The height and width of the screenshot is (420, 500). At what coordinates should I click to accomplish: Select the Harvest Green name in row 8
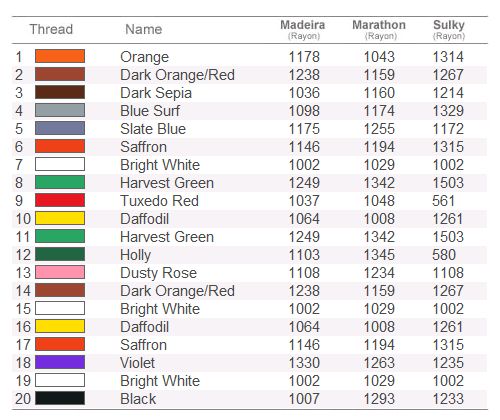(x=167, y=183)
